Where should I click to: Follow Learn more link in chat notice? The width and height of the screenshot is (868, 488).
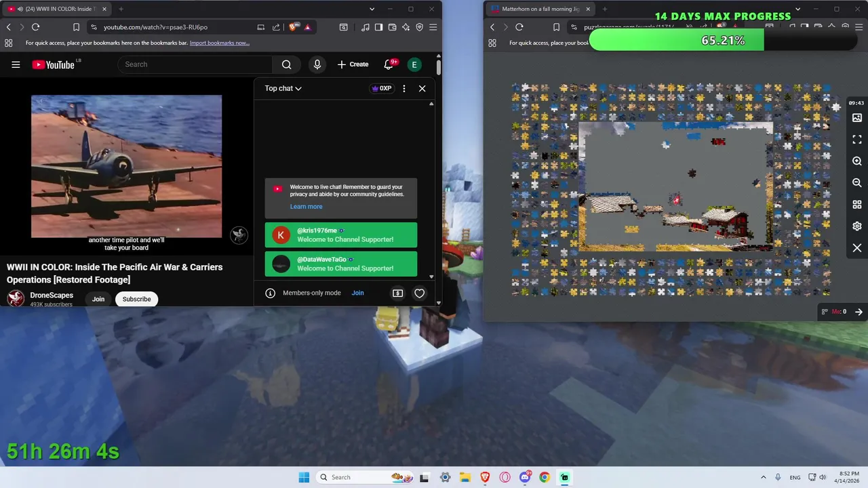click(307, 207)
